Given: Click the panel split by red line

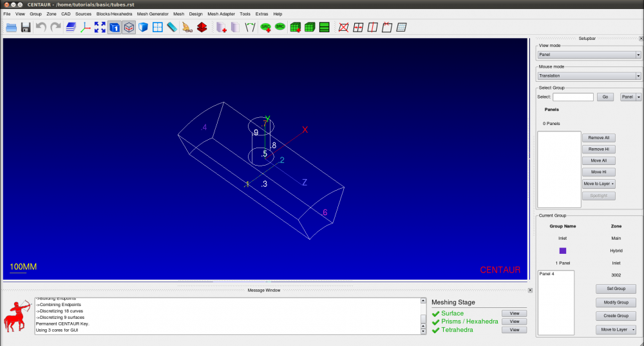Looking at the screenshot, I should click(x=372, y=28).
